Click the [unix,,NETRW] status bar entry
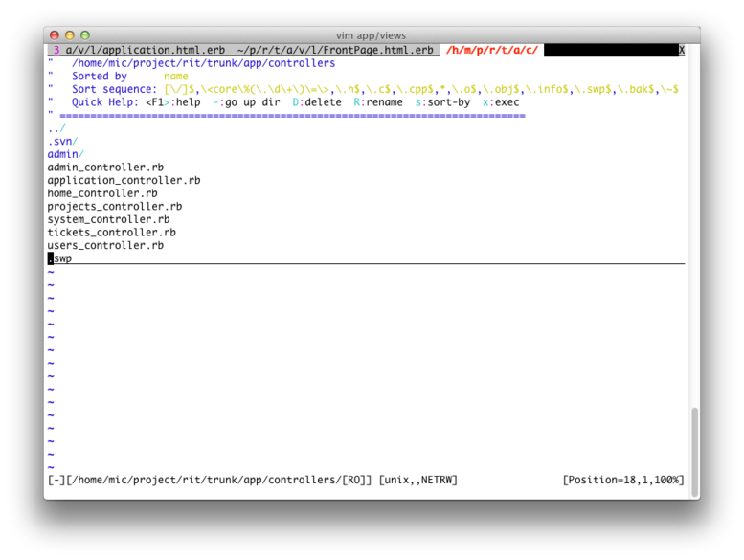Viewport: 744px width, 560px height. pyautogui.click(x=418, y=480)
